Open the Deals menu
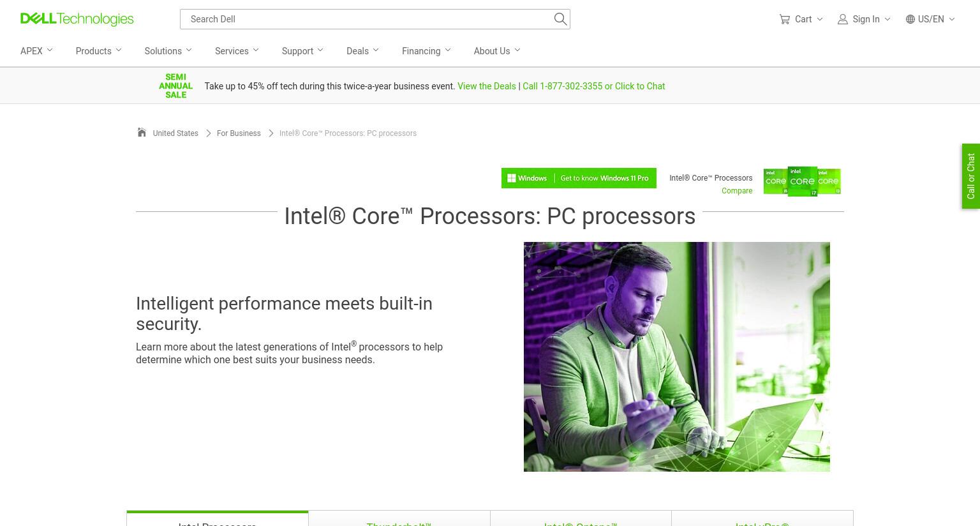 click(x=362, y=51)
